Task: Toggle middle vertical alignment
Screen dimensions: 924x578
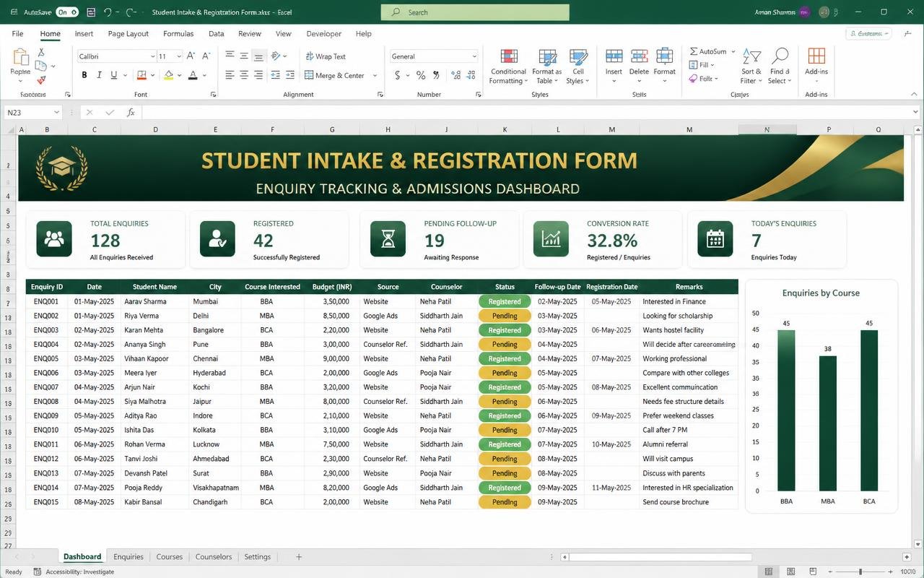Action: tap(244, 56)
